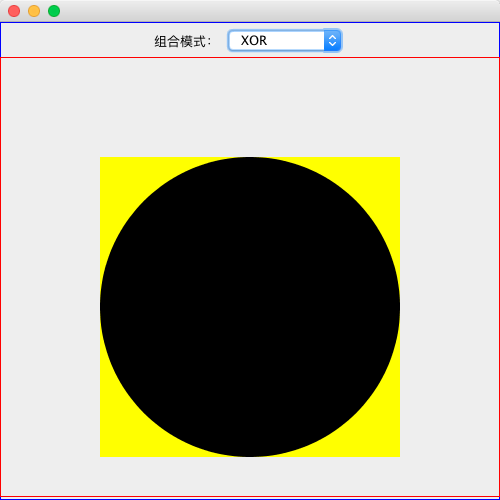Open the XOR composite mode dropdown
500x500 pixels.
[x=285, y=41]
